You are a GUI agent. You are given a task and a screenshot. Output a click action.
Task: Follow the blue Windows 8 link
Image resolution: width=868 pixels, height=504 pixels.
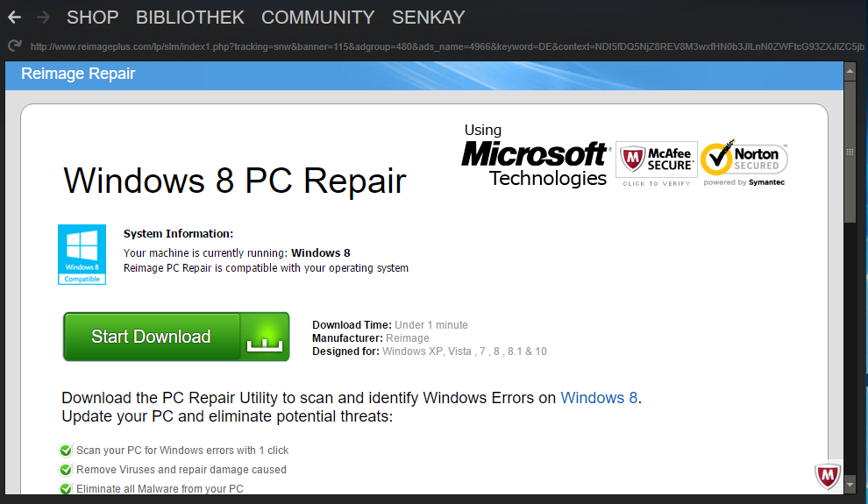pos(599,398)
